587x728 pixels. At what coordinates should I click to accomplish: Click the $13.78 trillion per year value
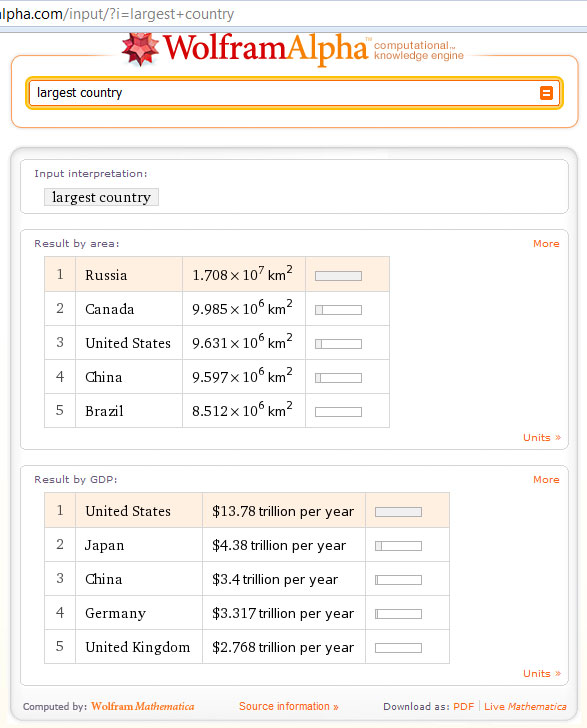[x=283, y=511]
